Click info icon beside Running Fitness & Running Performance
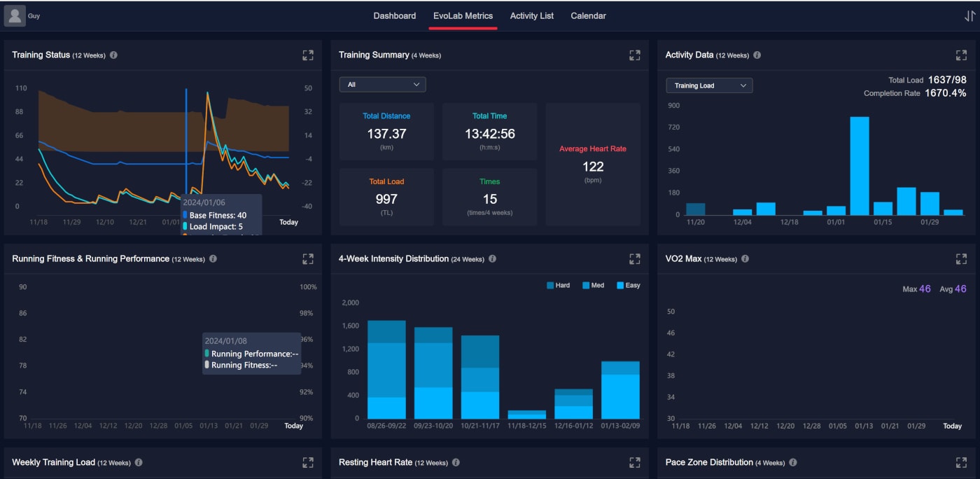This screenshot has height=479, width=980. [213, 258]
